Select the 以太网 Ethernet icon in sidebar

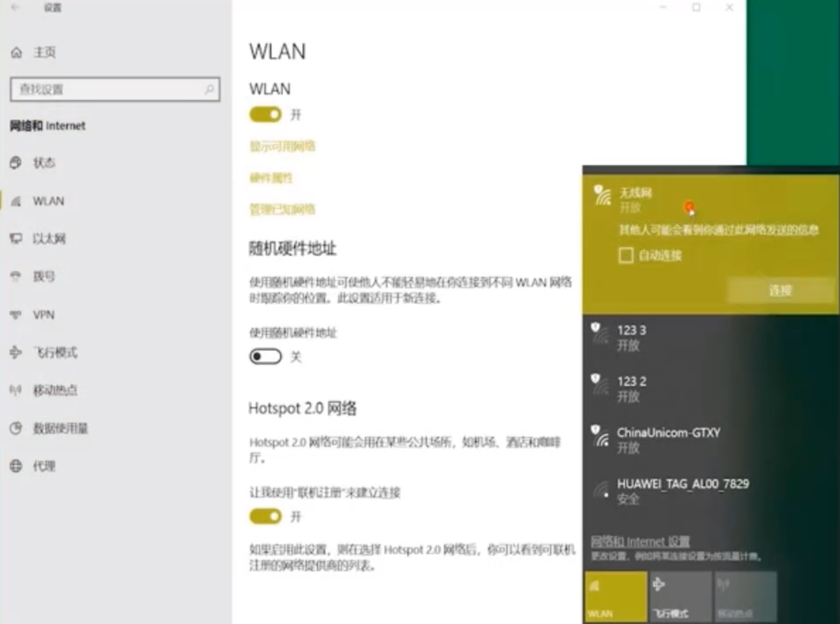tap(16, 238)
